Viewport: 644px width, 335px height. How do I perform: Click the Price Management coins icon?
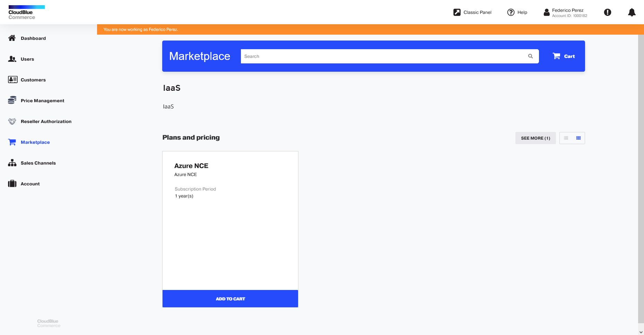coord(12,100)
